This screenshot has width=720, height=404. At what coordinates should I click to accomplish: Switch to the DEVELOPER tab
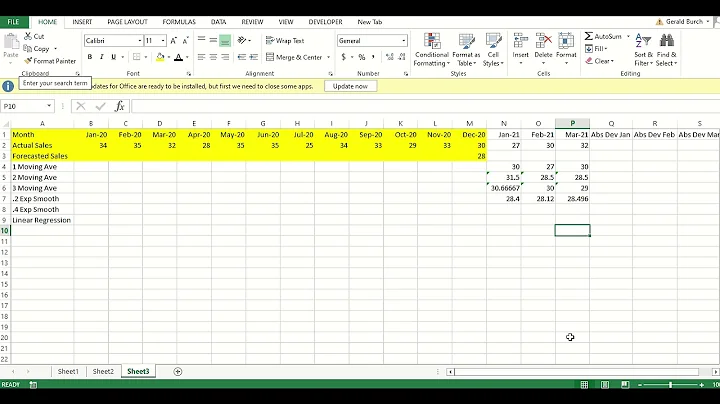click(x=325, y=22)
